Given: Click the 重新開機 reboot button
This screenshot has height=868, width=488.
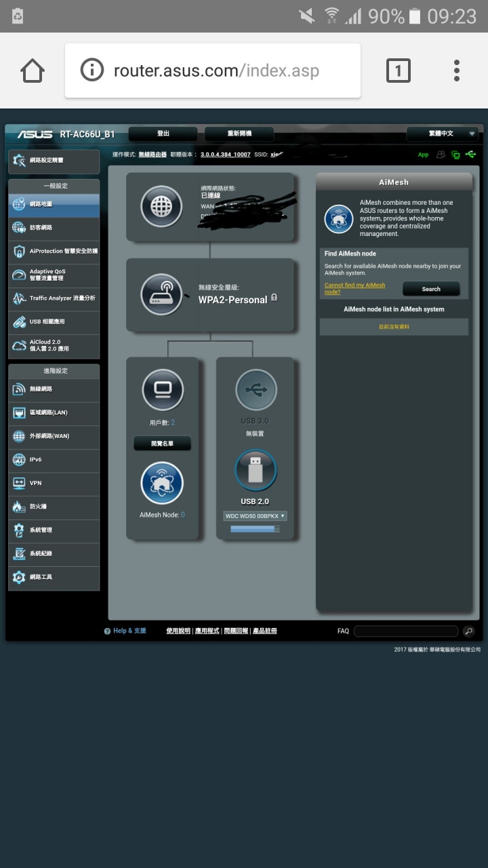Looking at the screenshot, I should [239, 134].
